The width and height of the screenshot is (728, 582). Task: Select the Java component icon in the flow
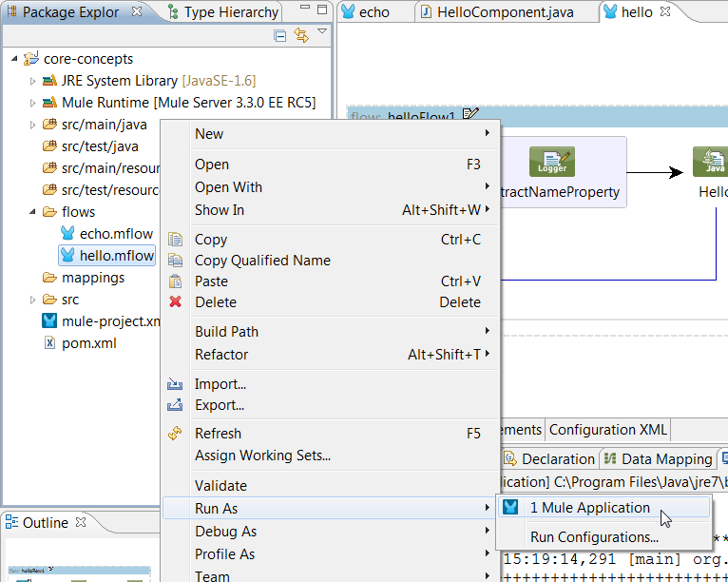click(x=709, y=163)
